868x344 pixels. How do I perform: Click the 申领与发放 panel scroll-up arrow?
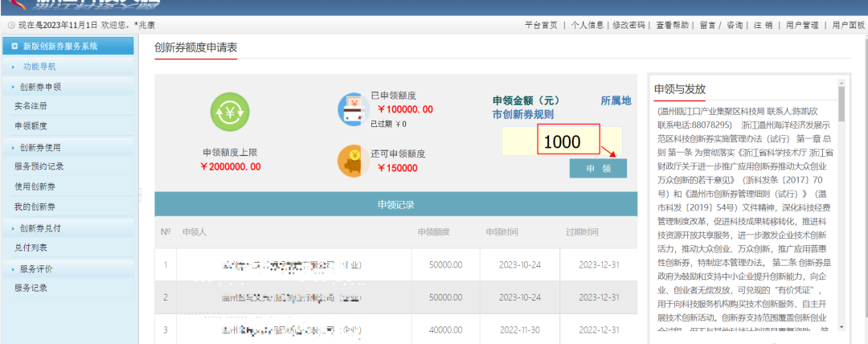pyautogui.click(x=841, y=83)
